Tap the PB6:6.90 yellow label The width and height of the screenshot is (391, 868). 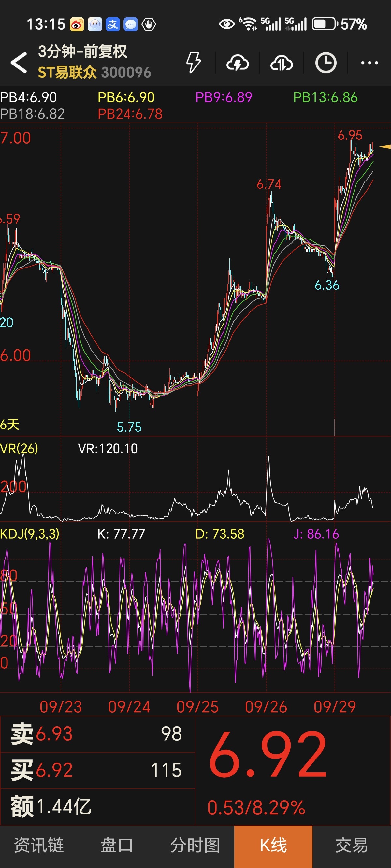126,97
